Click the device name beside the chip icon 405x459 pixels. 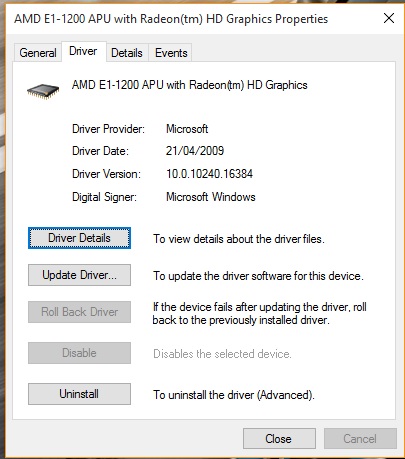coord(189,85)
